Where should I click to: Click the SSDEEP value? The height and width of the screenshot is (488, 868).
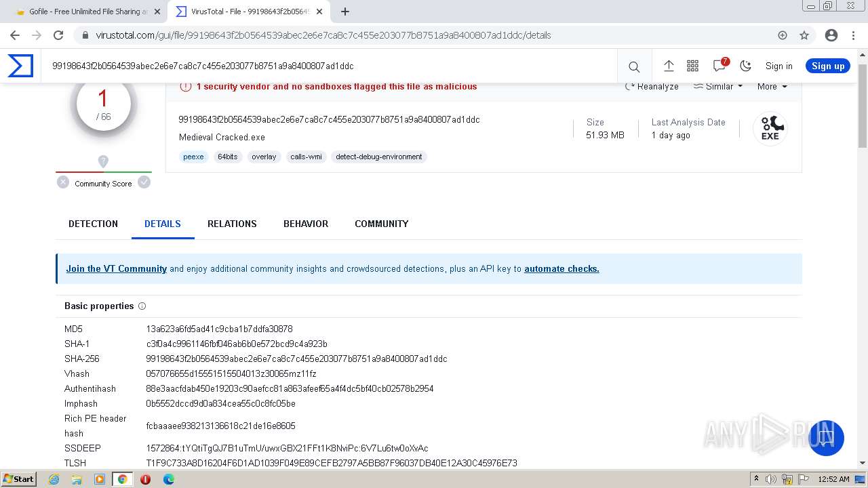pyautogui.click(x=287, y=448)
